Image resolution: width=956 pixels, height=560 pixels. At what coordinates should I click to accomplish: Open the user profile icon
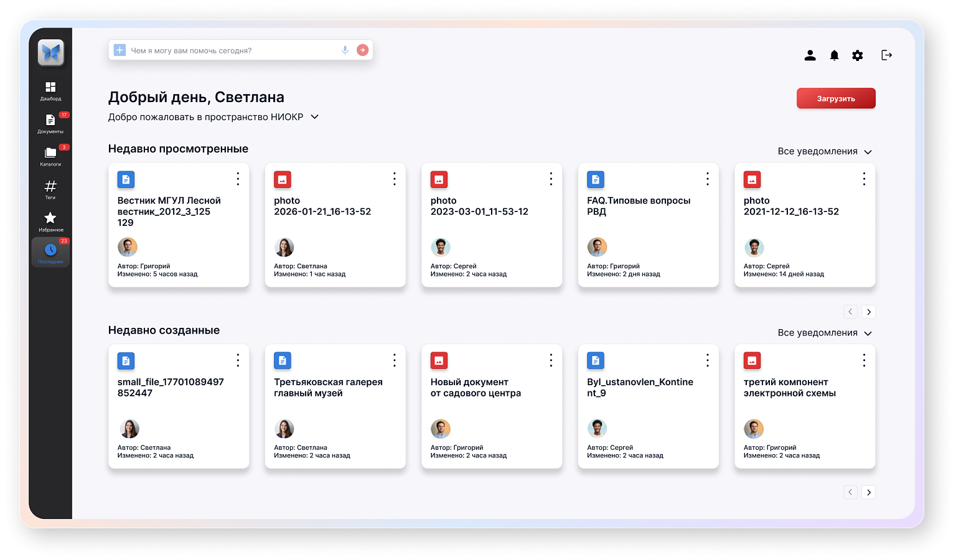pyautogui.click(x=810, y=55)
